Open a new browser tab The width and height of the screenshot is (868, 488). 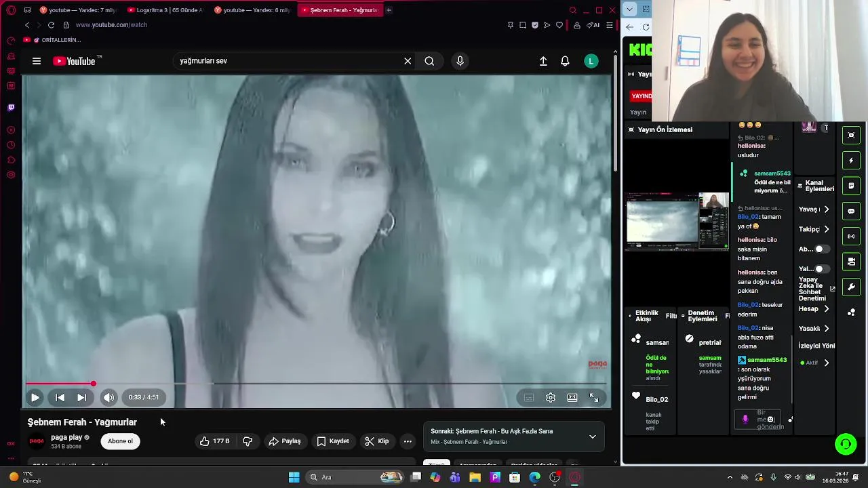pos(389,10)
